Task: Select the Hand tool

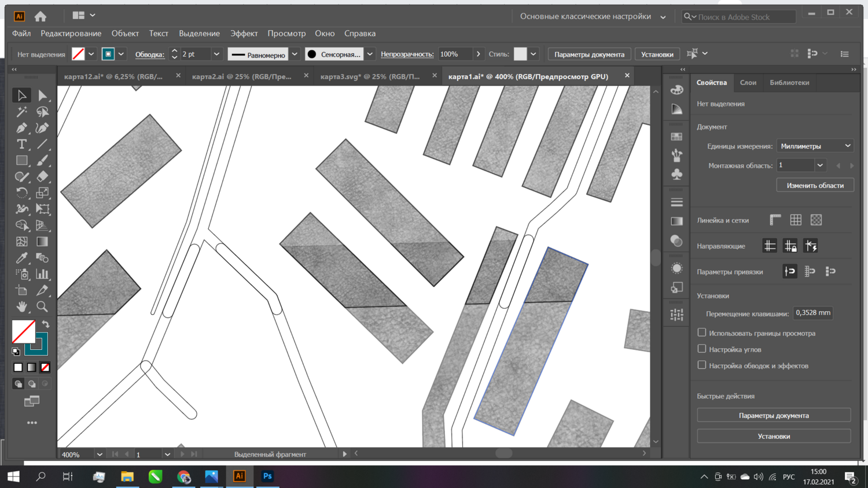Action: (21, 306)
